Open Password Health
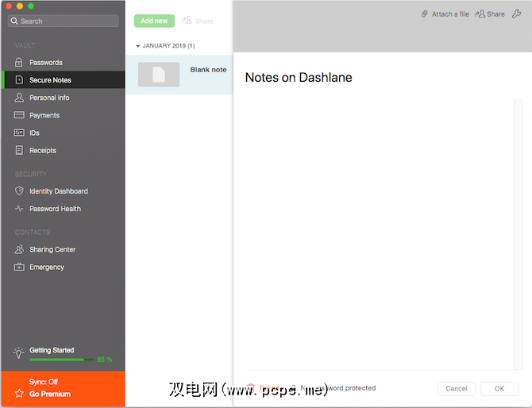532x408 pixels. pos(63,209)
